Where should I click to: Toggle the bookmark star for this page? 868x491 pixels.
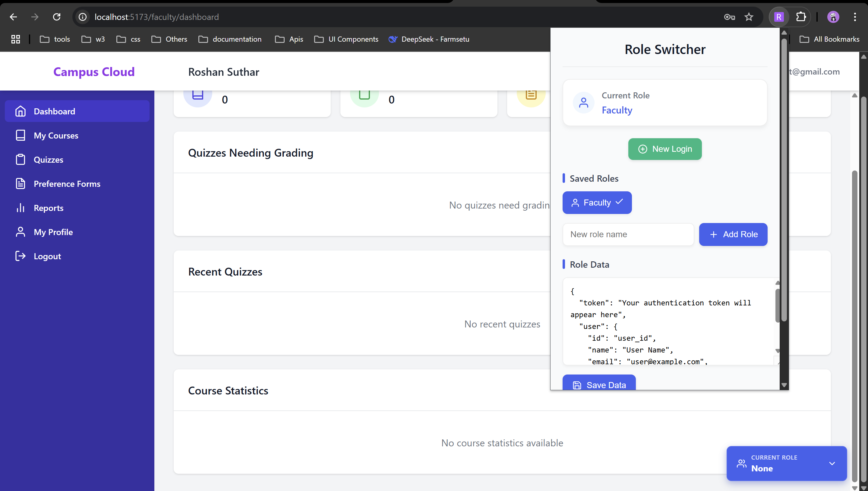749,17
